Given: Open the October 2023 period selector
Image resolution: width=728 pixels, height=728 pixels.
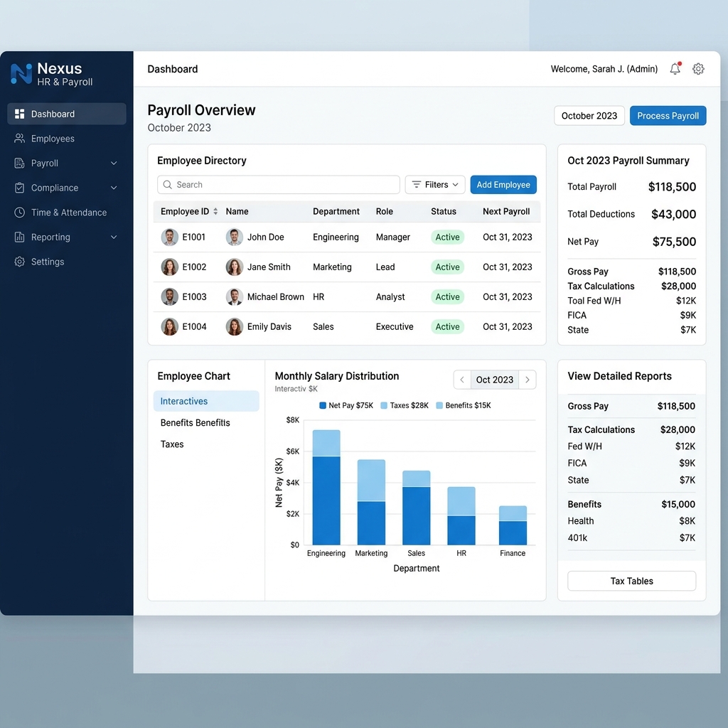Looking at the screenshot, I should pyautogui.click(x=589, y=116).
